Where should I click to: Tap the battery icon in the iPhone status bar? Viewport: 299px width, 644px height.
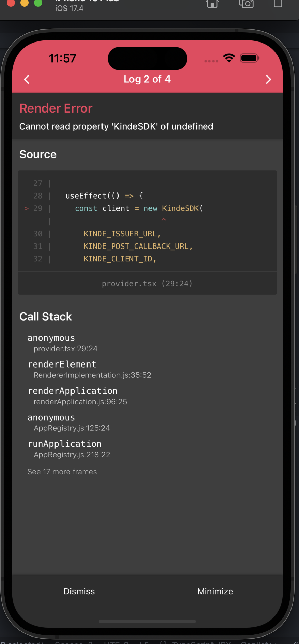click(x=250, y=58)
